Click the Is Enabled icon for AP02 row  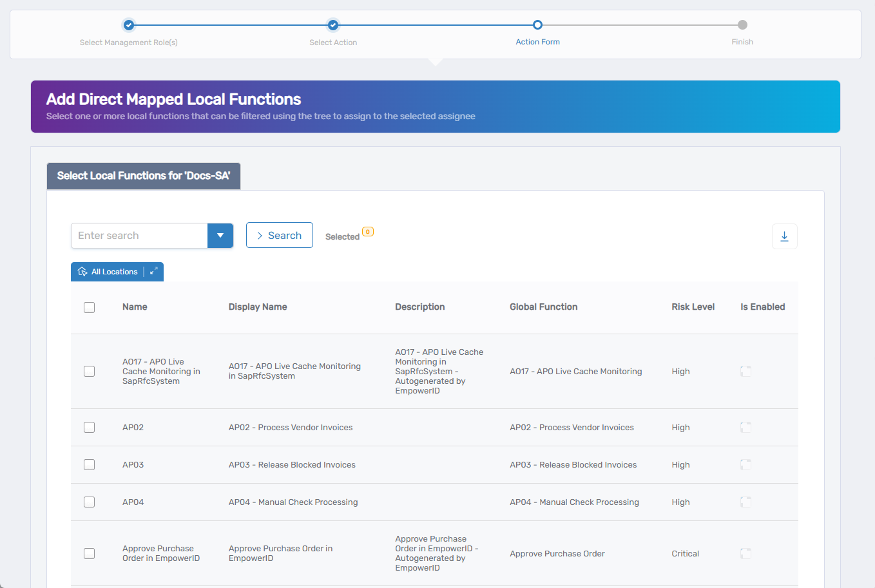745,427
